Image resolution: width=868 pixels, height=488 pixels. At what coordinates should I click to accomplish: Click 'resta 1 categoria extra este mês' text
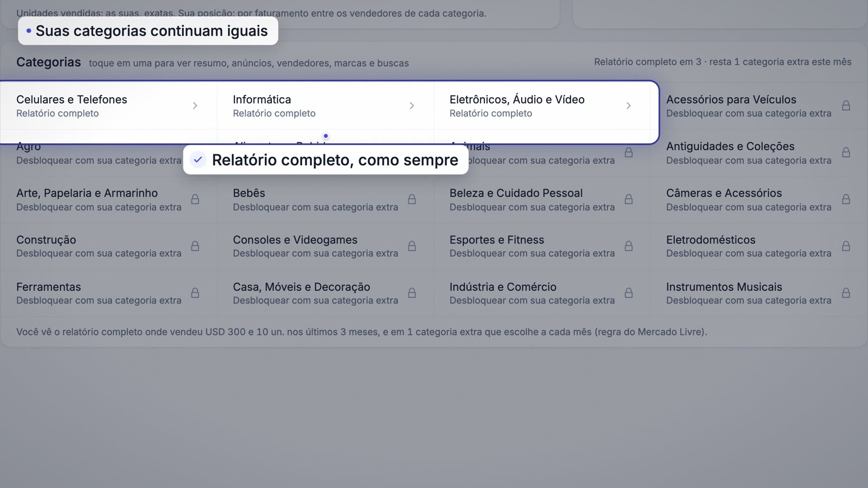780,62
